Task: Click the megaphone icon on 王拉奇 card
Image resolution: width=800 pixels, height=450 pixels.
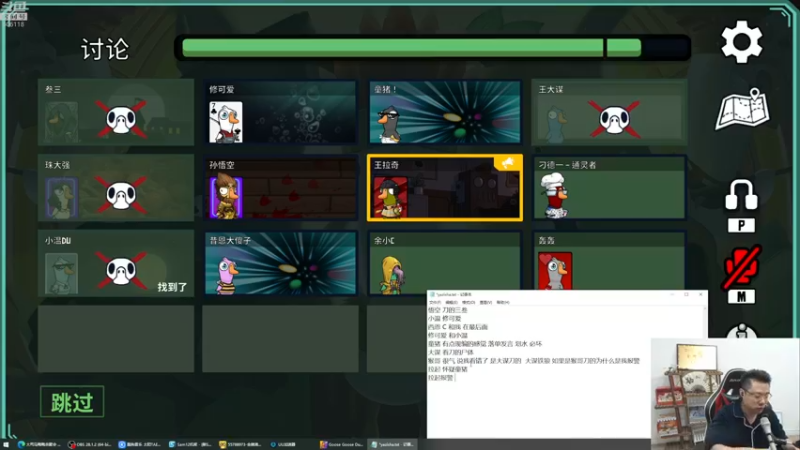Action: [508, 163]
